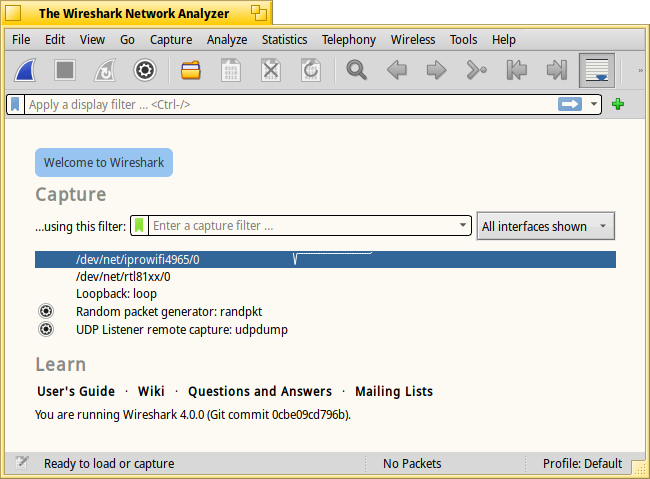This screenshot has width=650, height=479.
Task: Select UDP Listener remote capture: udpdump
Action: (325, 329)
